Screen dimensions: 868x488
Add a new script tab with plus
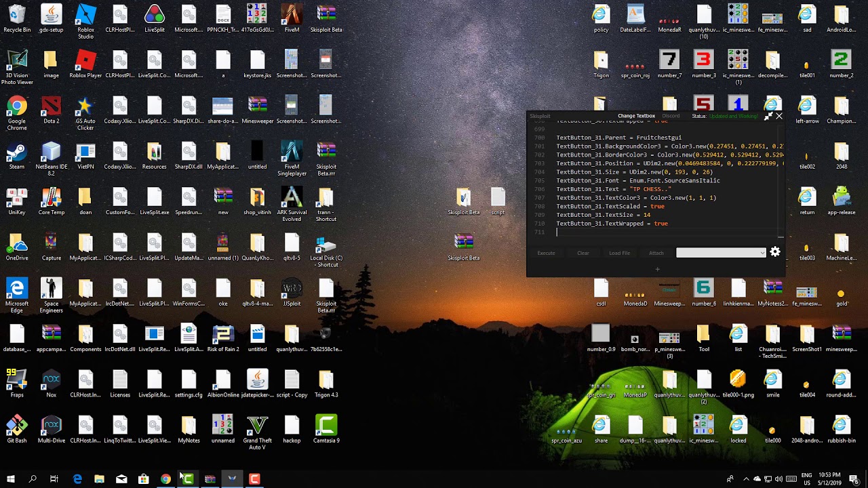click(x=657, y=269)
